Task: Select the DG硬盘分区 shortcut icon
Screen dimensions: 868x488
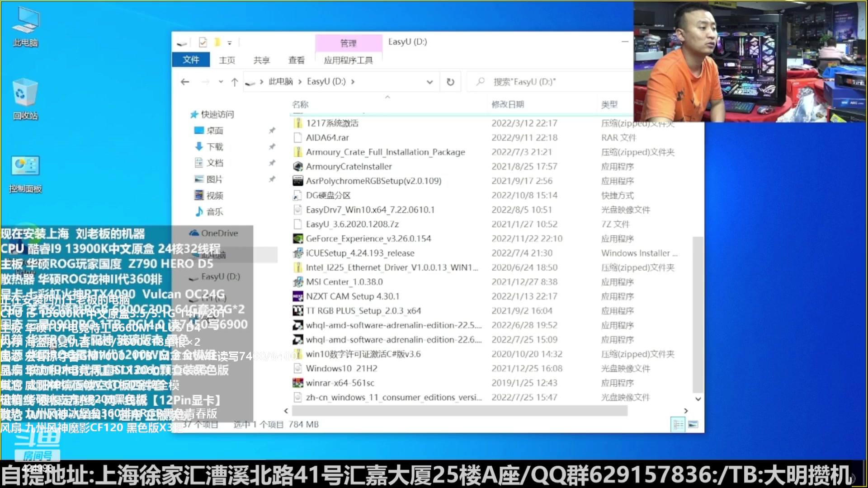Action: tap(297, 195)
